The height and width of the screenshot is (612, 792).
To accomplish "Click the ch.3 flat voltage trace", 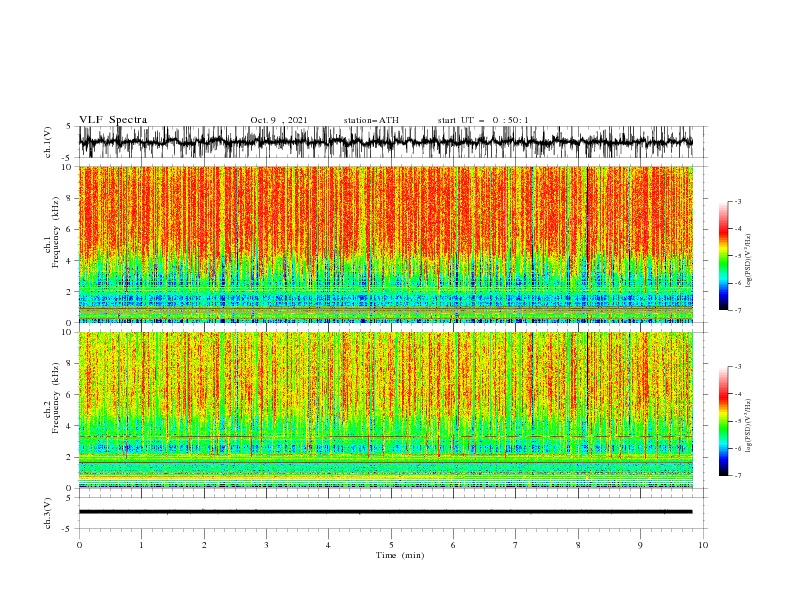I will point(385,512).
